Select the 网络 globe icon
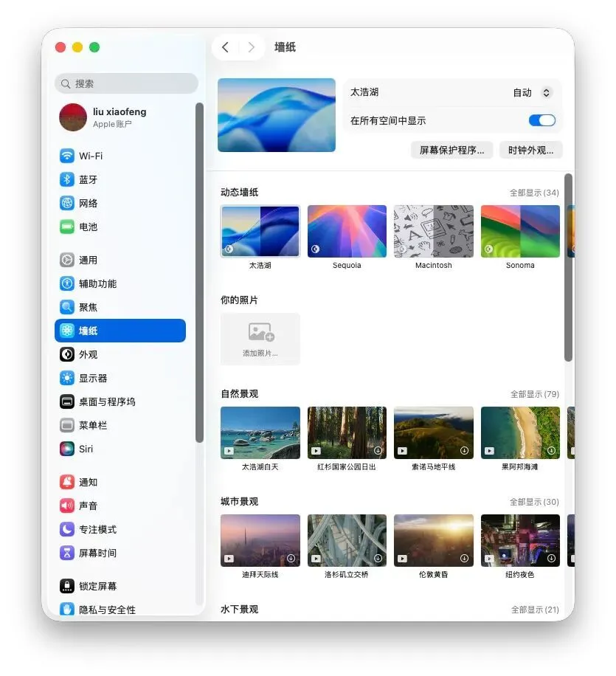The height and width of the screenshot is (676, 616). pos(67,203)
